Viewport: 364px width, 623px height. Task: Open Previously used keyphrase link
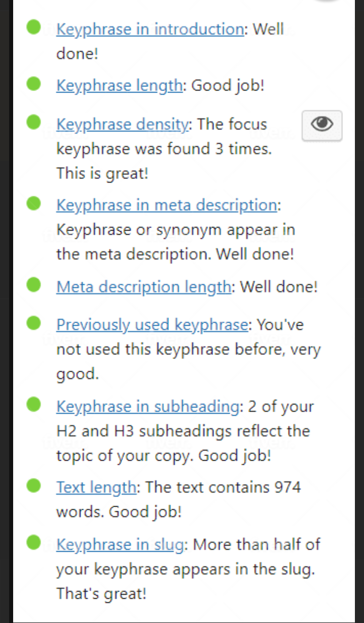152,325
